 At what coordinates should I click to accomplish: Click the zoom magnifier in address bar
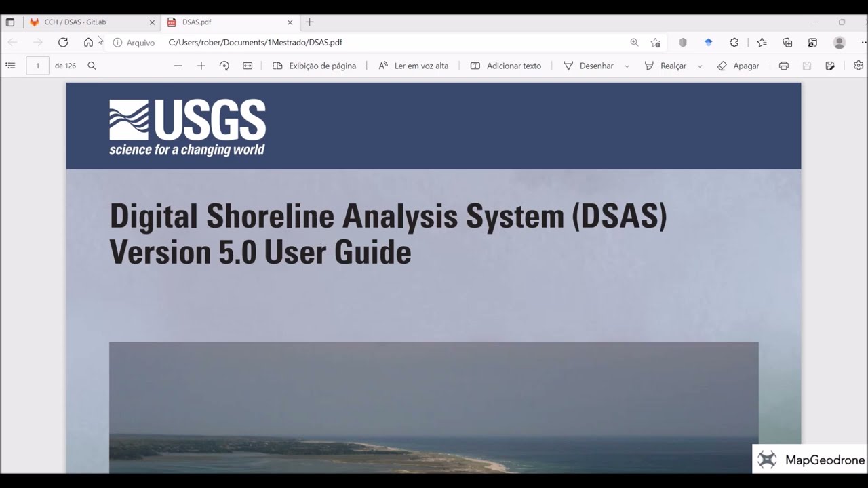(634, 42)
